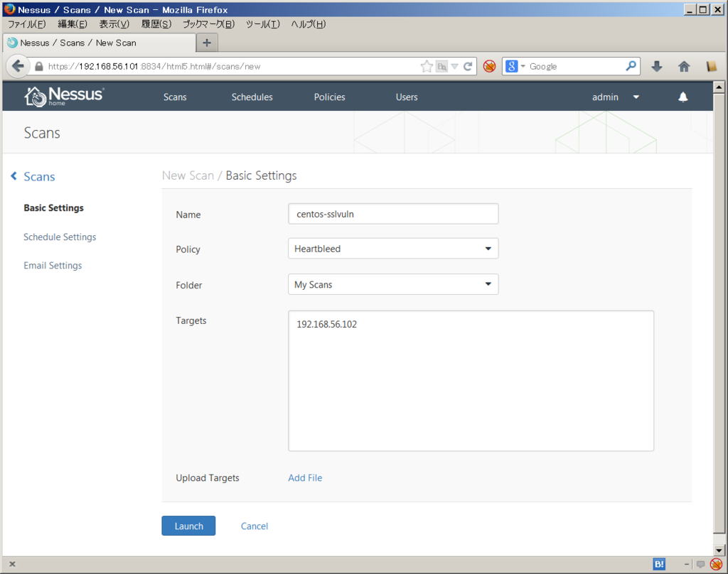Click the Google search engine icon
Viewport: 728px width, 574px height.
511,66
